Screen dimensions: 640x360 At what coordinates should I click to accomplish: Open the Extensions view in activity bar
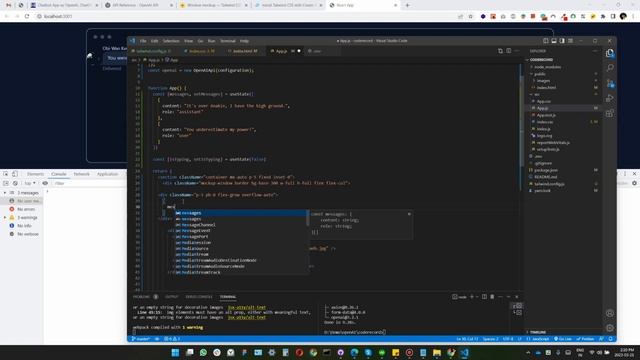point(610,113)
